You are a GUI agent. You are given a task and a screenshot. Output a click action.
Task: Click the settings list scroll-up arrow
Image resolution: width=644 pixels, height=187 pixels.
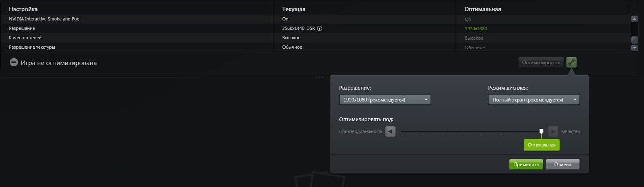point(634,19)
